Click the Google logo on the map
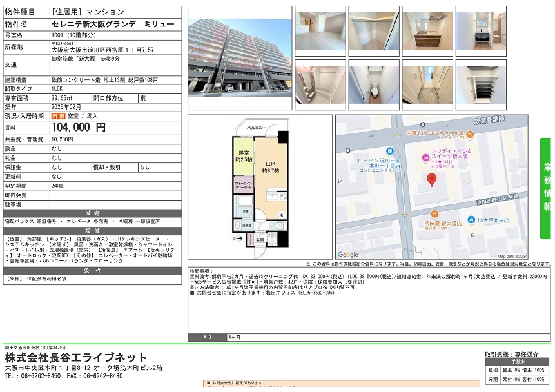This screenshot has height=392, width=555. 349,255
